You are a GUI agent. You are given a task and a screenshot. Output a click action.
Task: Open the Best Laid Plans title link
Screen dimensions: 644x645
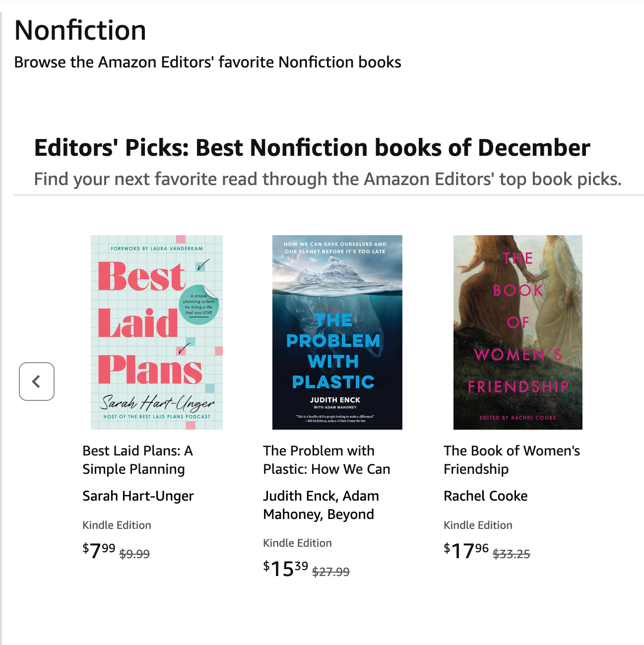click(137, 459)
